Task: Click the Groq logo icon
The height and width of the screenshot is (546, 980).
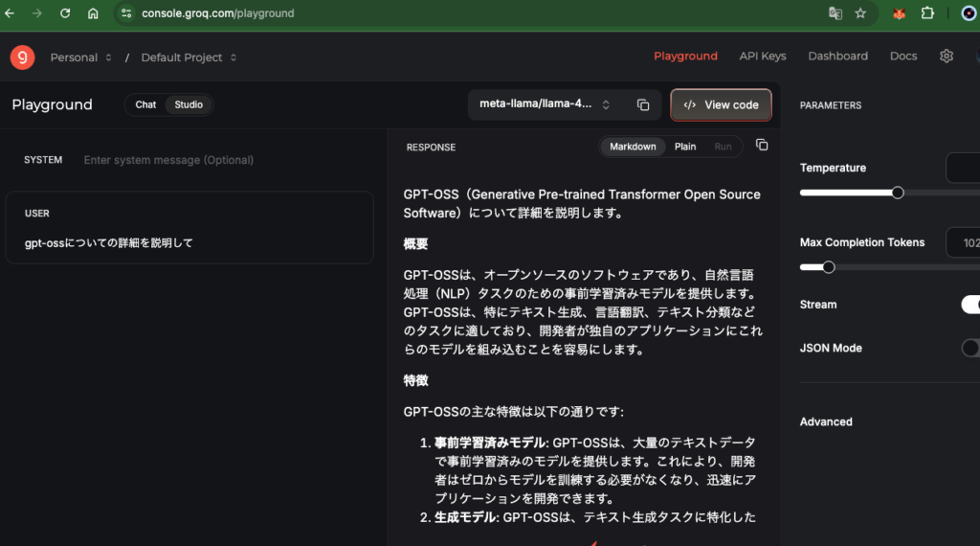Action: [x=23, y=57]
